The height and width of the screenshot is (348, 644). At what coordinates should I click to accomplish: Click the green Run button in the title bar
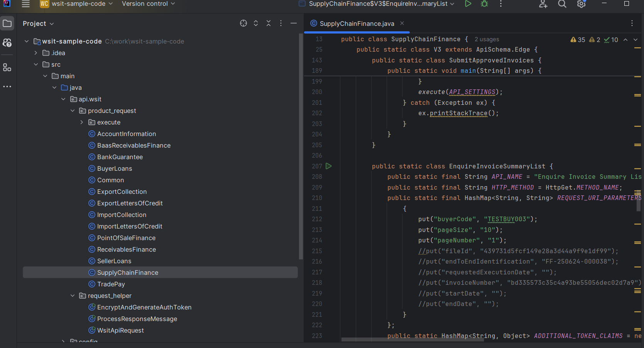tap(468, 3)
